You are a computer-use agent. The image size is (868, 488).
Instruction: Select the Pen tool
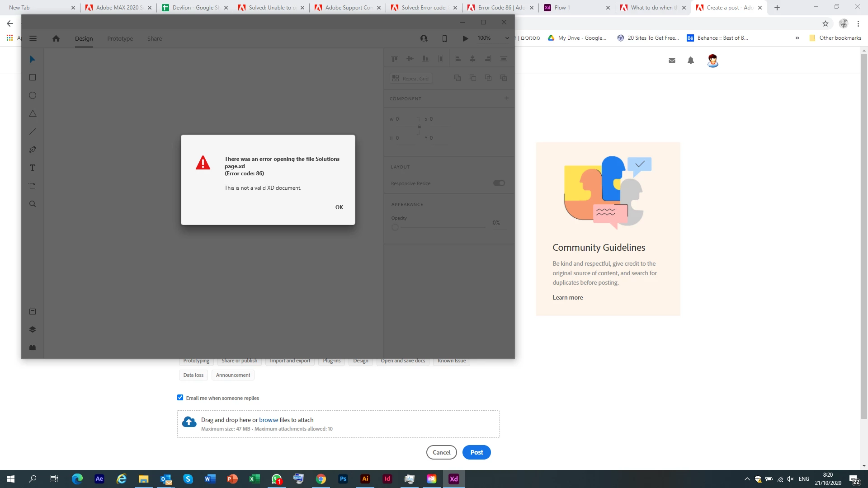[33, 150]
